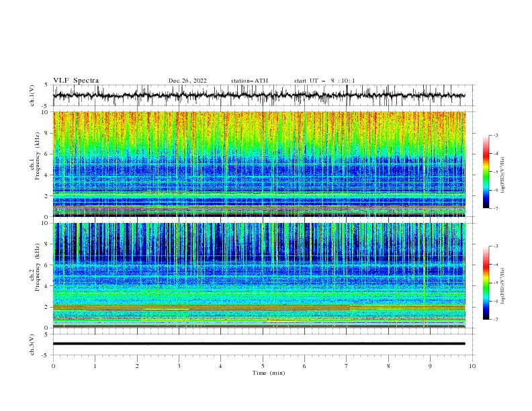Click the ch.2 spectrogram color bar
Viewport: 532px width, 411px height.
click(x=486, y=283)
